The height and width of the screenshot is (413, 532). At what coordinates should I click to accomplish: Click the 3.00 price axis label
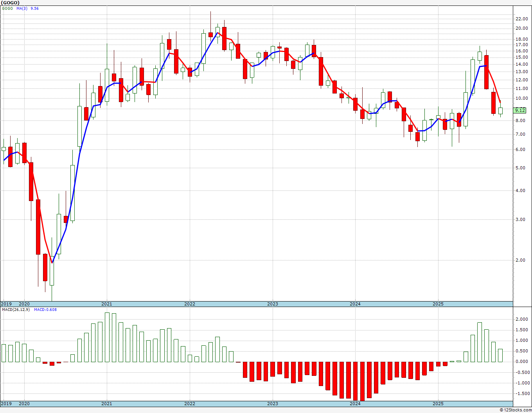(x=520, y=219)
